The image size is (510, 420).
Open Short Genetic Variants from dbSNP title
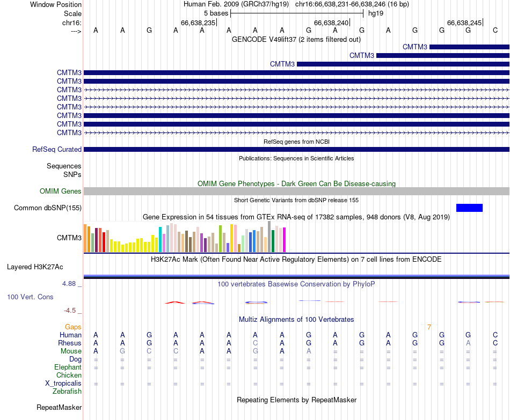296,200
